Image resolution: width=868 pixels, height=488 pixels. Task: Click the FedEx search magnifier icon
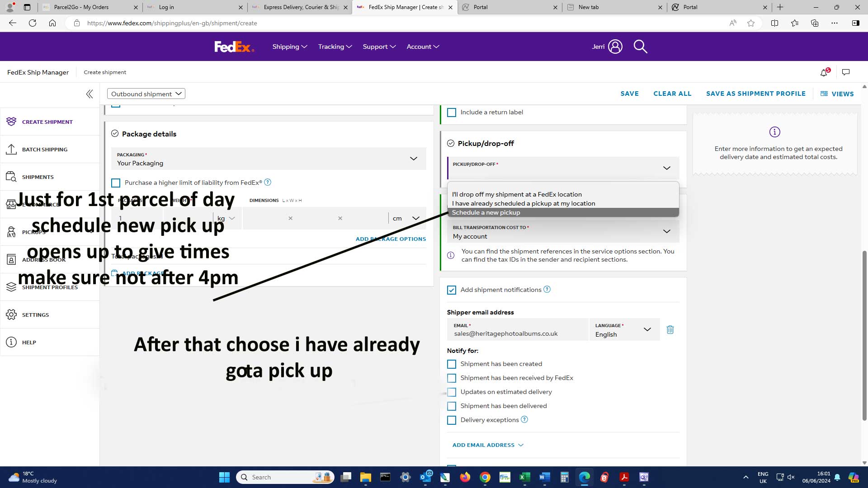click(640, 47)
